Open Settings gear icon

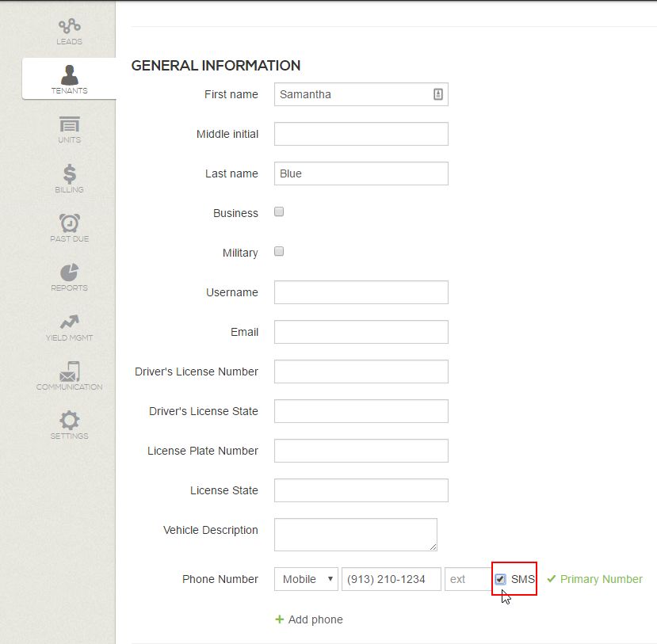69,421
